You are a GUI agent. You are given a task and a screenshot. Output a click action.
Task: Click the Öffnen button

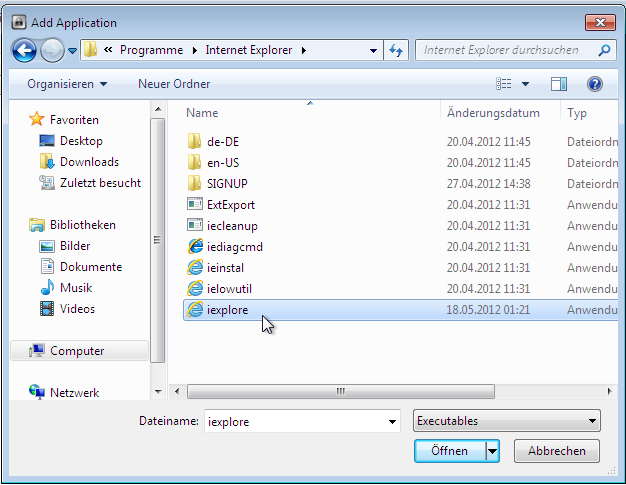tap(449, 451)
